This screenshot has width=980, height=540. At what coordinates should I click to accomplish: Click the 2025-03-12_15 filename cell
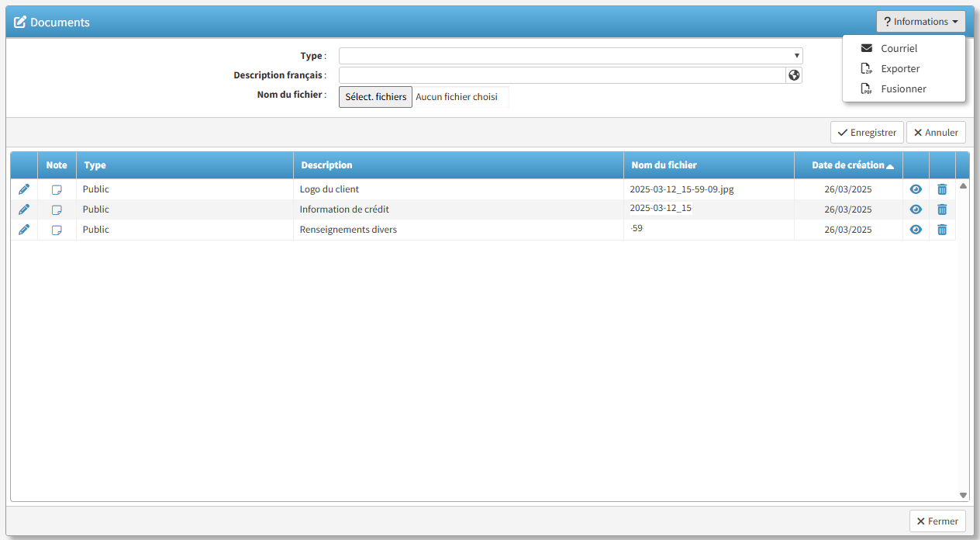coord(709,209)
